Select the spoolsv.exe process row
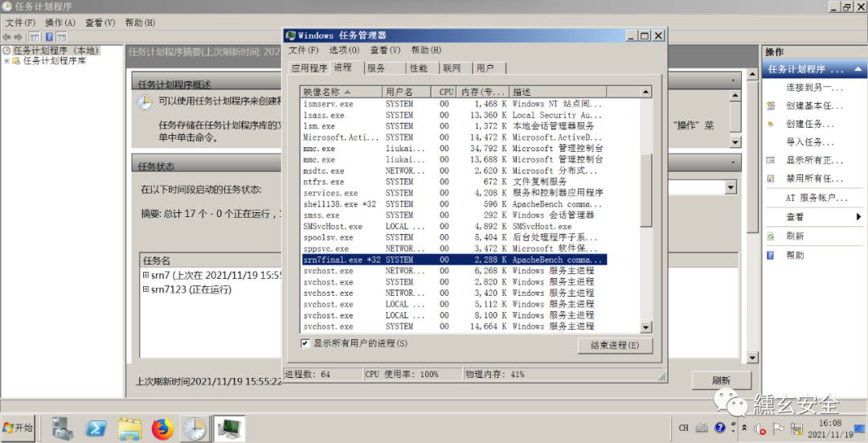The height and width of the screenshot is (443, 868). 454,237
